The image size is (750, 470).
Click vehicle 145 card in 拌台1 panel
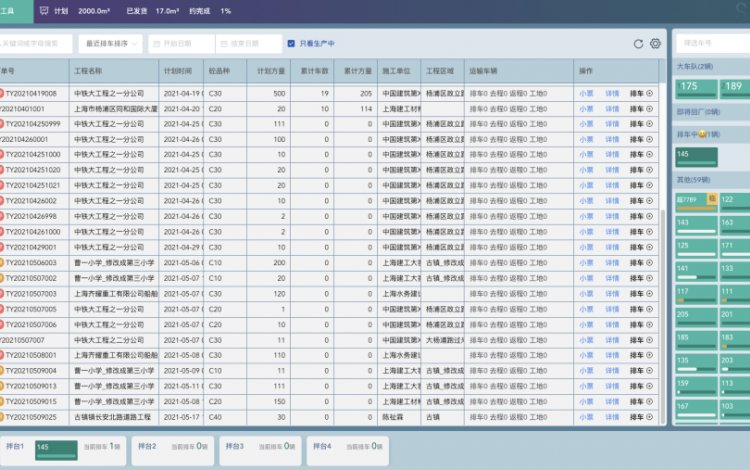point(56,450)
